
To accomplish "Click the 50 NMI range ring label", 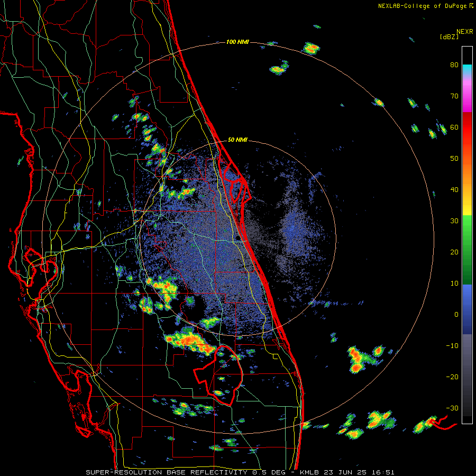I will 237,140.
